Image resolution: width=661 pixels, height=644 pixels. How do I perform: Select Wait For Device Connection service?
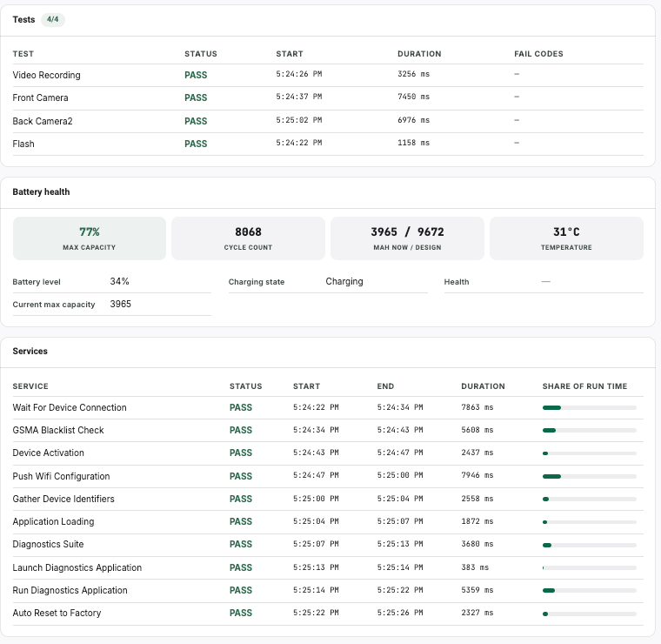pos(70,407)
